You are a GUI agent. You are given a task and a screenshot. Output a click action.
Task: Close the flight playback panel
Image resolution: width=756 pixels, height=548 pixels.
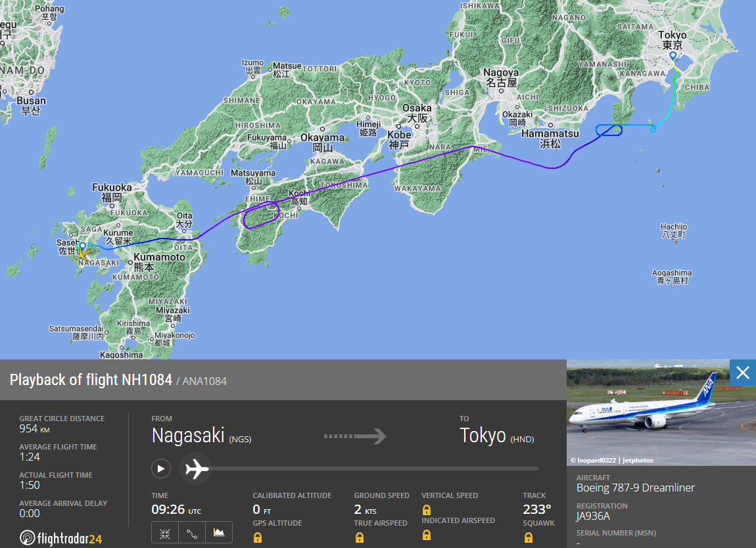(x=742, y=373)
